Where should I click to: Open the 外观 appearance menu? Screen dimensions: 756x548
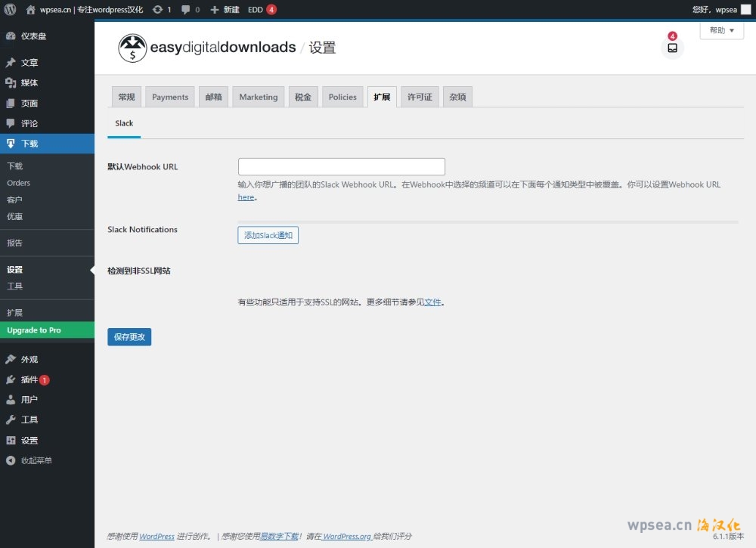[29, 360]
